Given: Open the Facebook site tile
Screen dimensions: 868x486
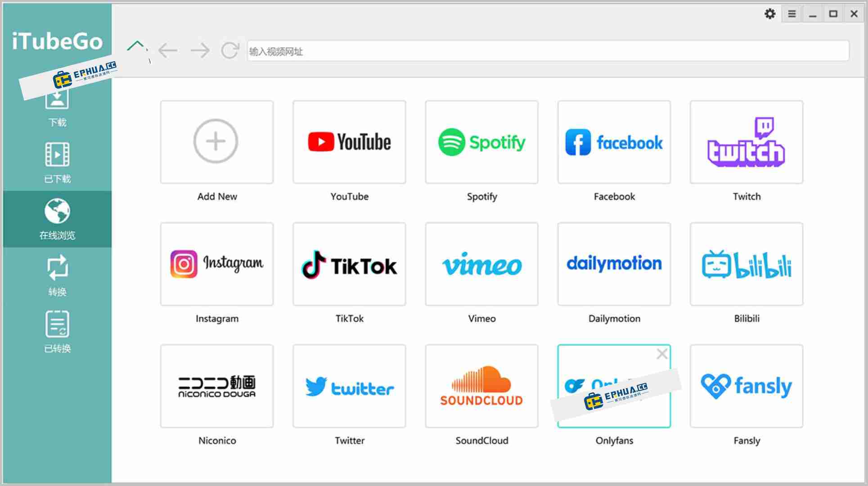Looking at the screenshot, I should coord(614,142).
